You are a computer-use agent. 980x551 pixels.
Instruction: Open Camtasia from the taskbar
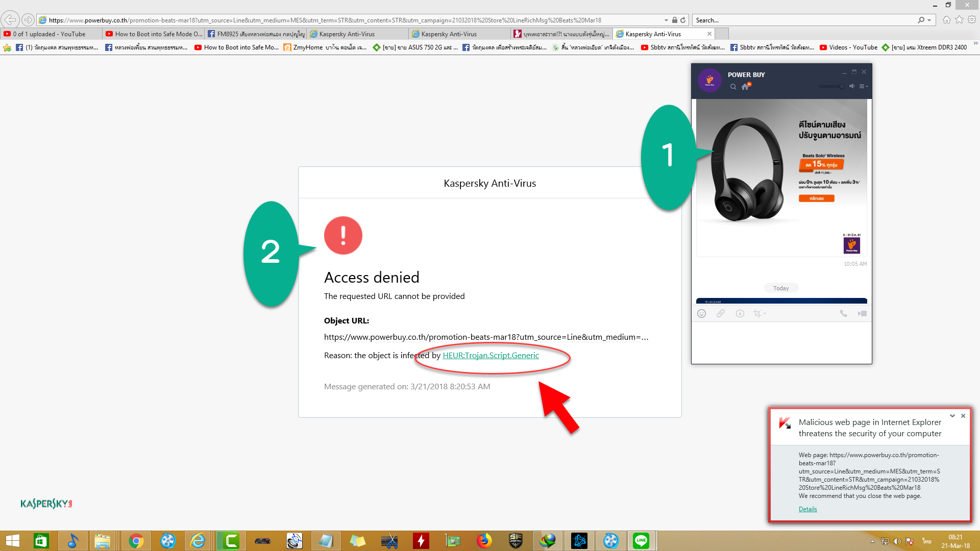[231, 541]
